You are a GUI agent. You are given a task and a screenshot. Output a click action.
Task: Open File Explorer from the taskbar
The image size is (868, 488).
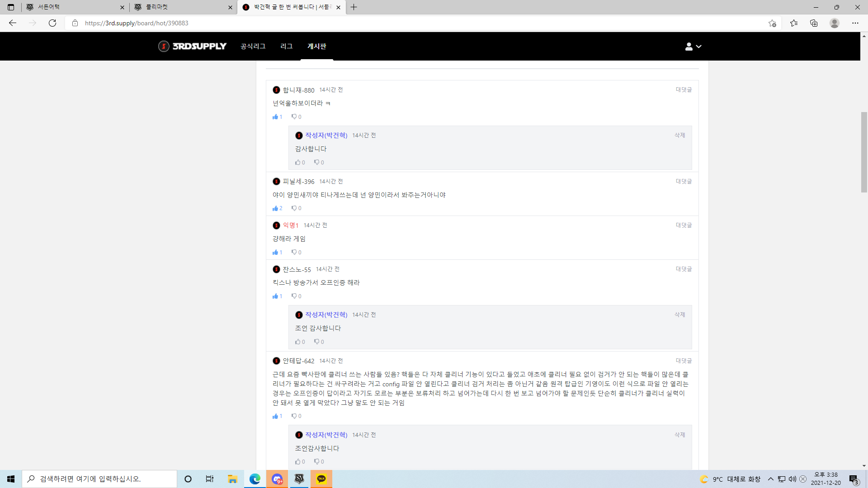point(232,479)
